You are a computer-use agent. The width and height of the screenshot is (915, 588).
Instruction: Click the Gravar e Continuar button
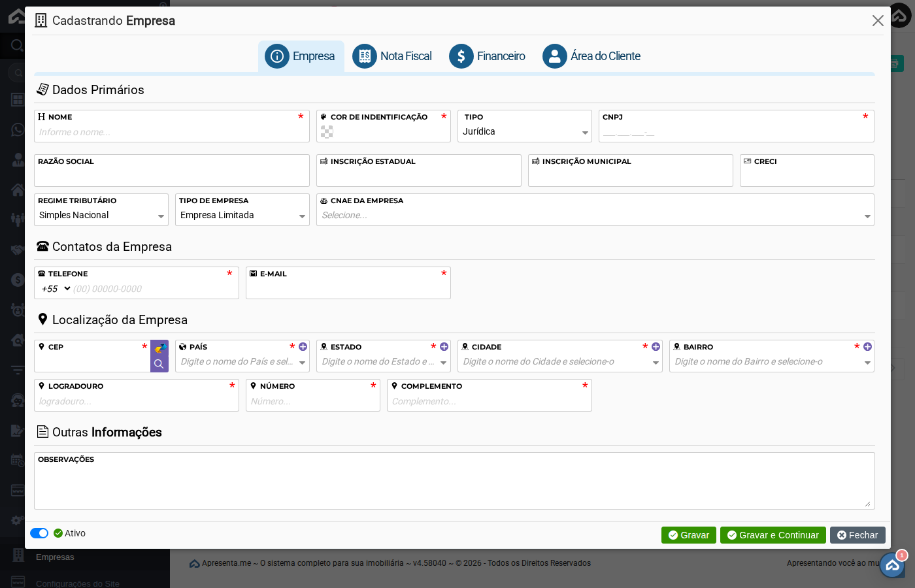pos(773,535)
